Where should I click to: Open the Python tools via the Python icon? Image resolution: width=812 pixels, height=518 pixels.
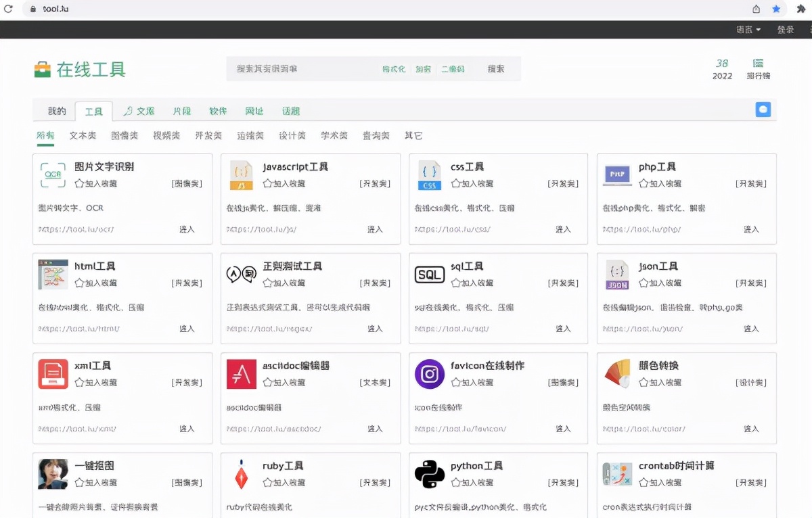tap(429, 474)
